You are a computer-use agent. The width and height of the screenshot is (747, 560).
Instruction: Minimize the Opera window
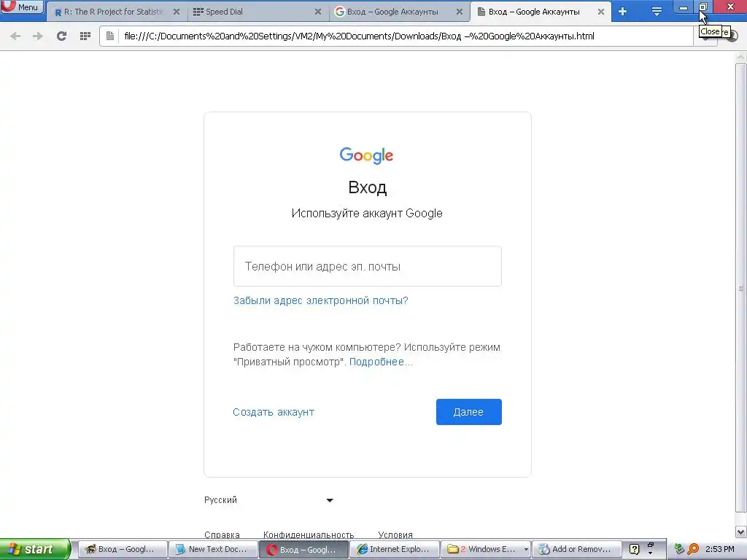click(683, 7)
